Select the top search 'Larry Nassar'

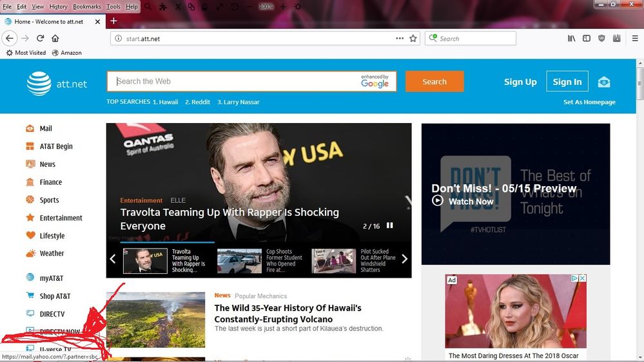click(242, 102)
